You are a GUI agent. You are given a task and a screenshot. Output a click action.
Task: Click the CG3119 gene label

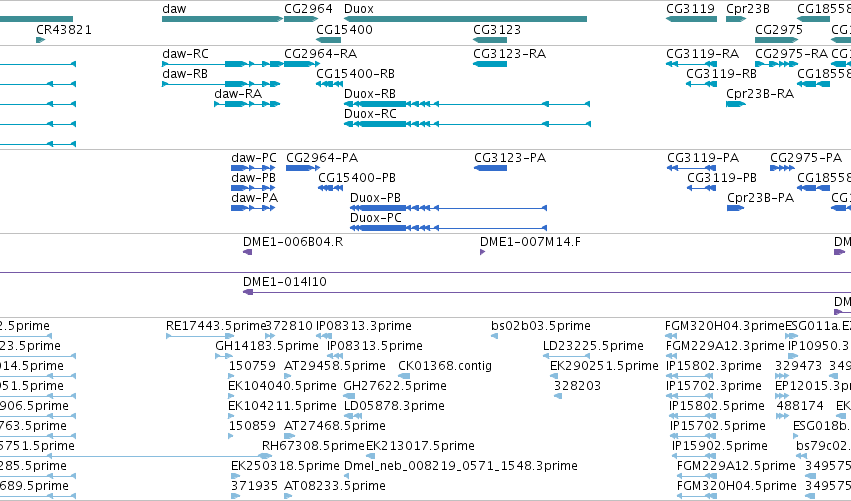pyautogui.click(x=690, y=9)
